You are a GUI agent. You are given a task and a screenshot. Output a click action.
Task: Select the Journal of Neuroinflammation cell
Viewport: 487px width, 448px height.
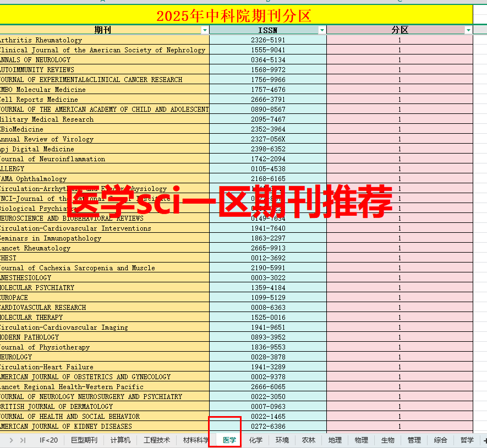(x=105, y=159)
